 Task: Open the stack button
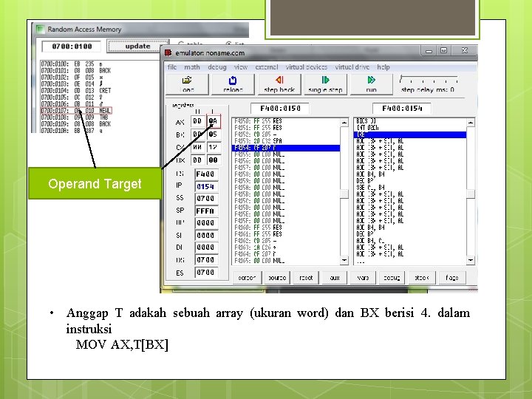click(422, 278)
